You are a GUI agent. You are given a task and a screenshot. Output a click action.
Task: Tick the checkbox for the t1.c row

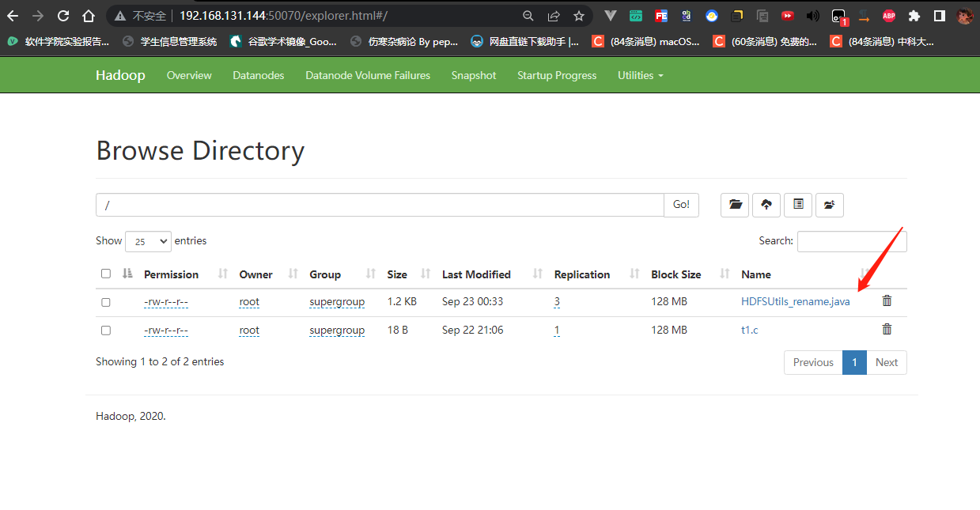(x=106, y=331)
